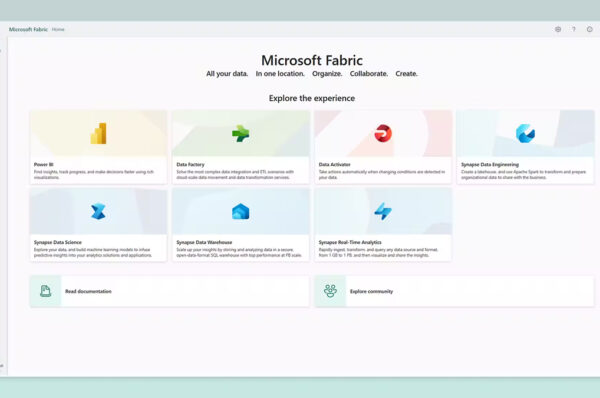Click the 'Collaborate.' tagline text
The width and height of the screenshot is (600, 398).
tap(369, 73)
